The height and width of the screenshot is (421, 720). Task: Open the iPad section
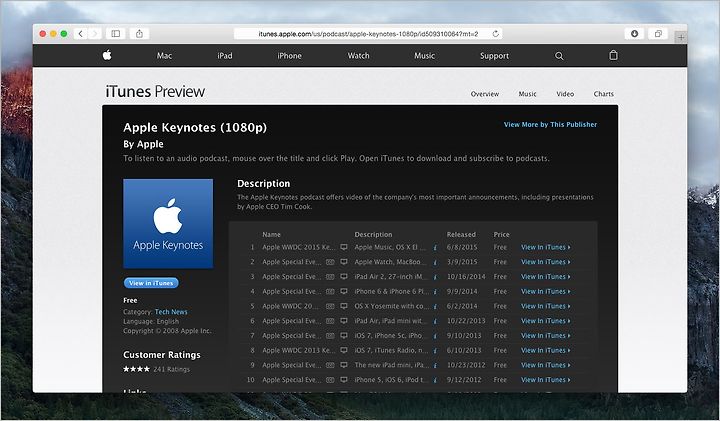click(225, 56)
